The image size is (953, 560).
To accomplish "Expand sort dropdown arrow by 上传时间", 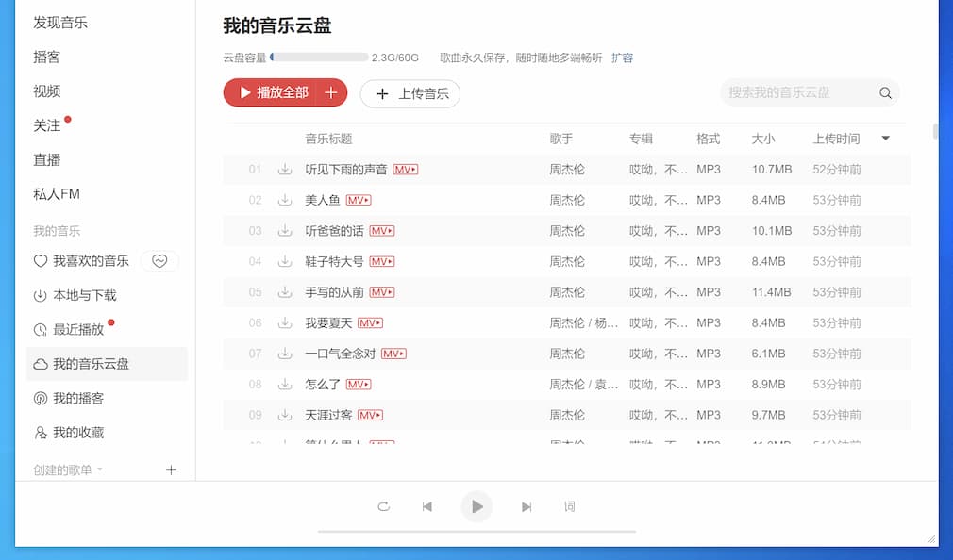I will (885, 139).
